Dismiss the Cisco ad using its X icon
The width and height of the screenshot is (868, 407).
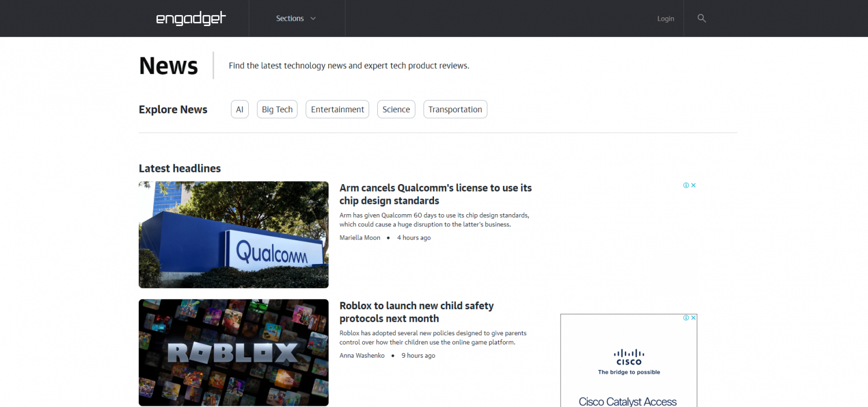[x=693, y=318]
